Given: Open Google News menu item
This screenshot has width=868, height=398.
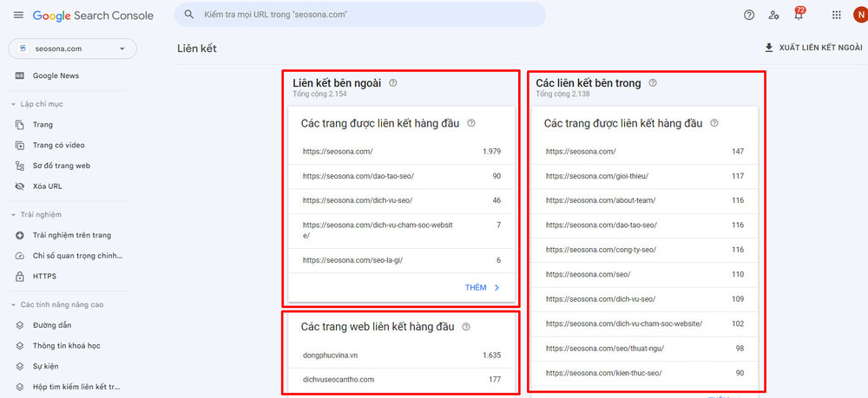Looking at the screenshot, I should coord(56,75).
